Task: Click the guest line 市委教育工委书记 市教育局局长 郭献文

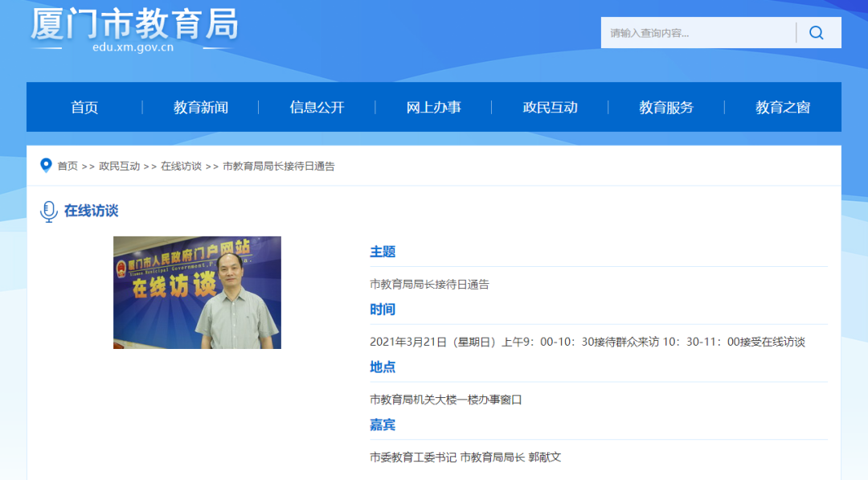Action: 465,457
